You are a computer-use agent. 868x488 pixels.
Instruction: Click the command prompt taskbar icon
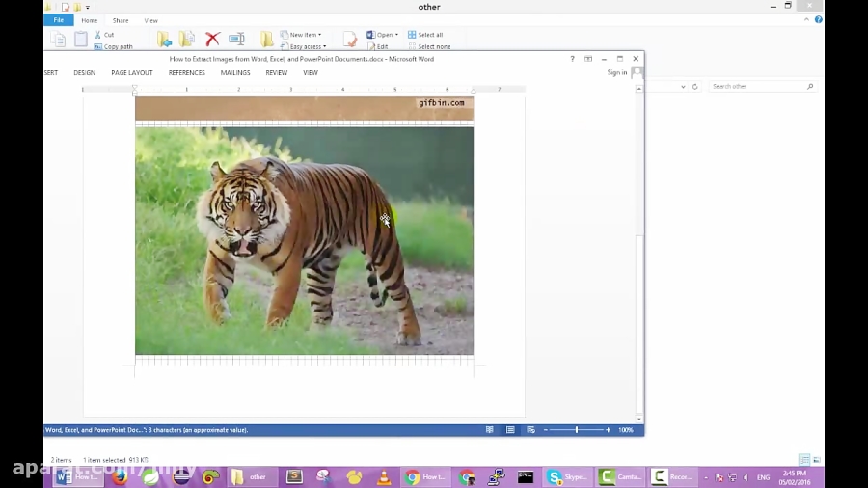(526, 477)
